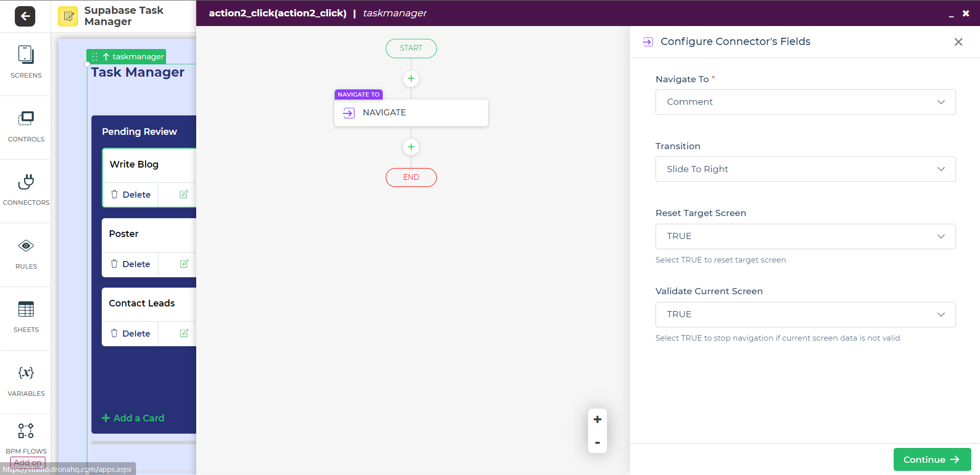Viewport: 980px width, 475px height.
Task: Open the Variables panel
Action: point(26,381)
